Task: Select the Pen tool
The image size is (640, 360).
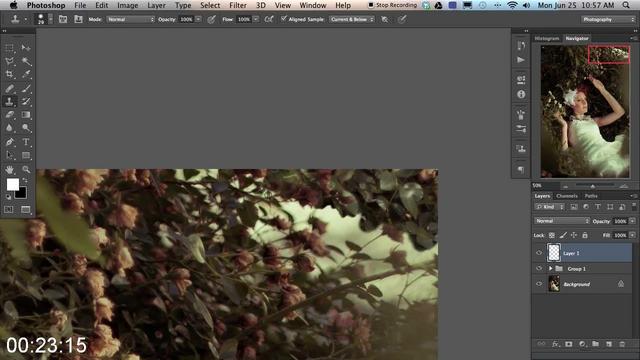Action: click(10, 142)
